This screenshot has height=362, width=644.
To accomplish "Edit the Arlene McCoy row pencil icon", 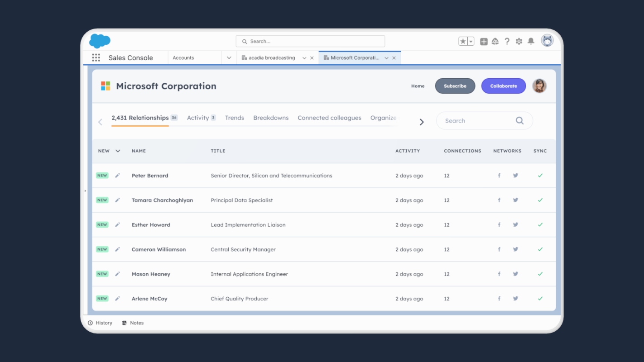I will coord(117,299).
